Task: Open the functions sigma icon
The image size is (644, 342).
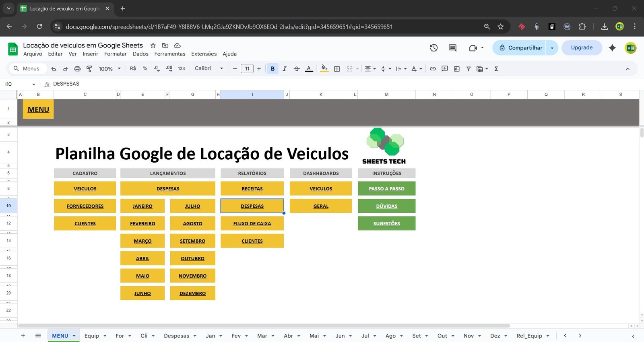Action: point(496,69)
